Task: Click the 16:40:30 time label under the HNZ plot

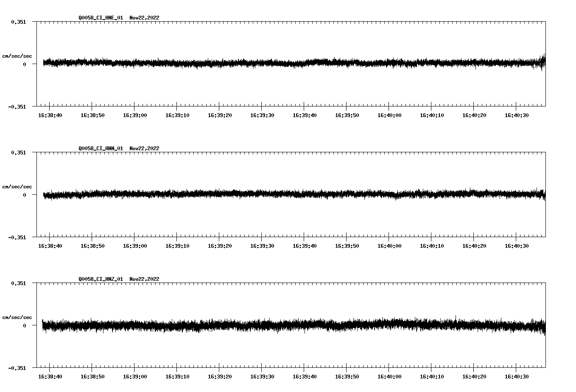Action: (x=517, y=377)
